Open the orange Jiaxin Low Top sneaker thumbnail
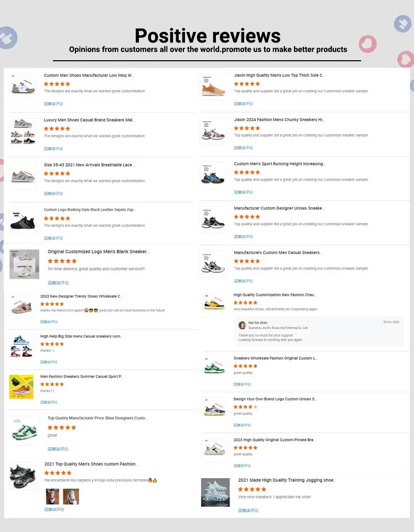Viewport: 414px width, 532px height. (x=213, y=87)
